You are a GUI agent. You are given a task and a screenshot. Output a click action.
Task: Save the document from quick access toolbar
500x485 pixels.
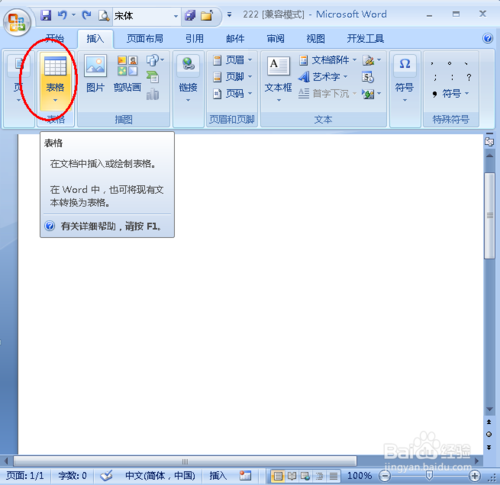coord(46,15)
